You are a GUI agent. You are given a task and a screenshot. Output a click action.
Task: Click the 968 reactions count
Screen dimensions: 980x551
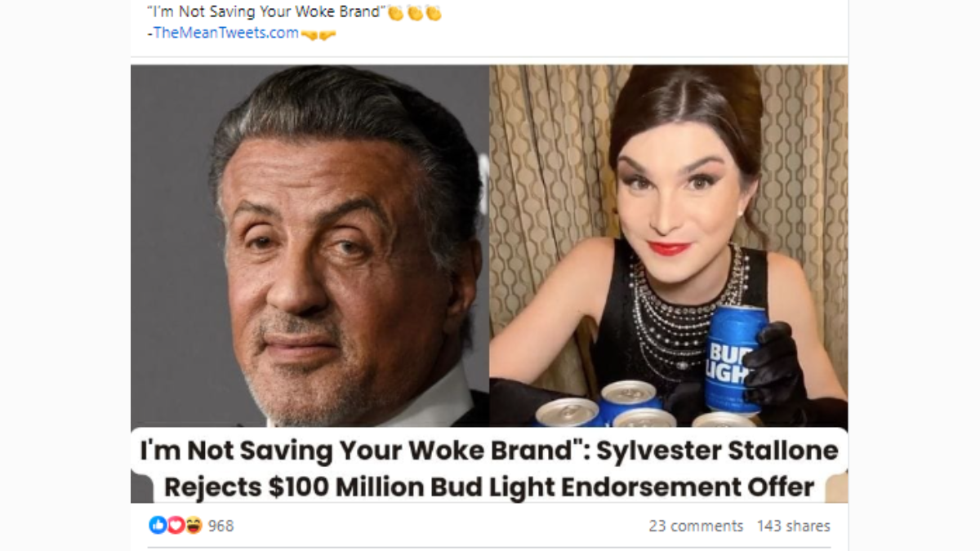point(221,525)
